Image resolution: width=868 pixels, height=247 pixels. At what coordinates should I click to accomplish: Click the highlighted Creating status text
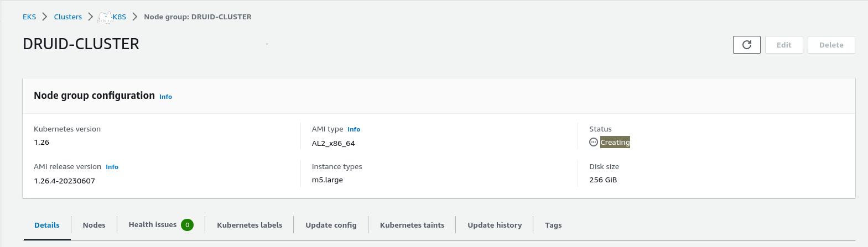(615, 142)
